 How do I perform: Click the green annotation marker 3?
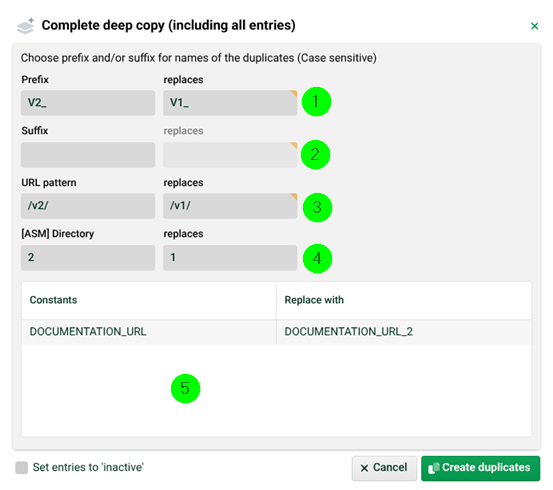pyautogui.click(x=317, y=207)
